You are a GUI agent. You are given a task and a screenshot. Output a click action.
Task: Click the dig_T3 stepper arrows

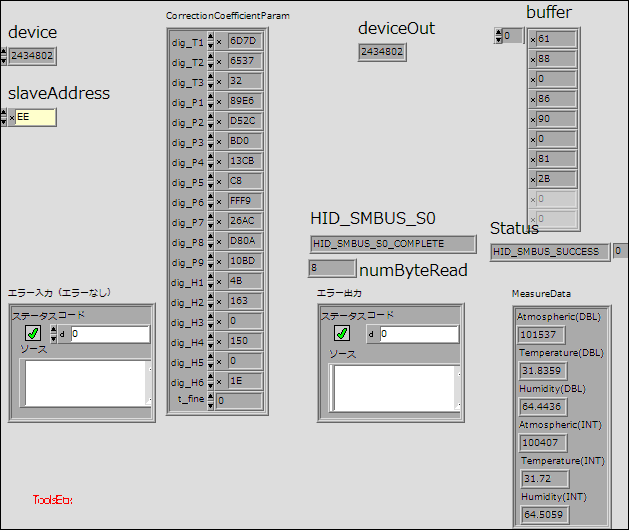(211, 81)
